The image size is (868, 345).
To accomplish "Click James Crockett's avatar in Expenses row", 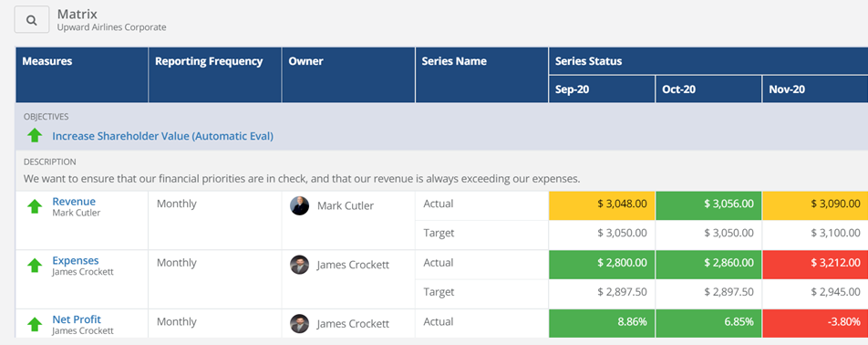I will click(x=299, y=265).
